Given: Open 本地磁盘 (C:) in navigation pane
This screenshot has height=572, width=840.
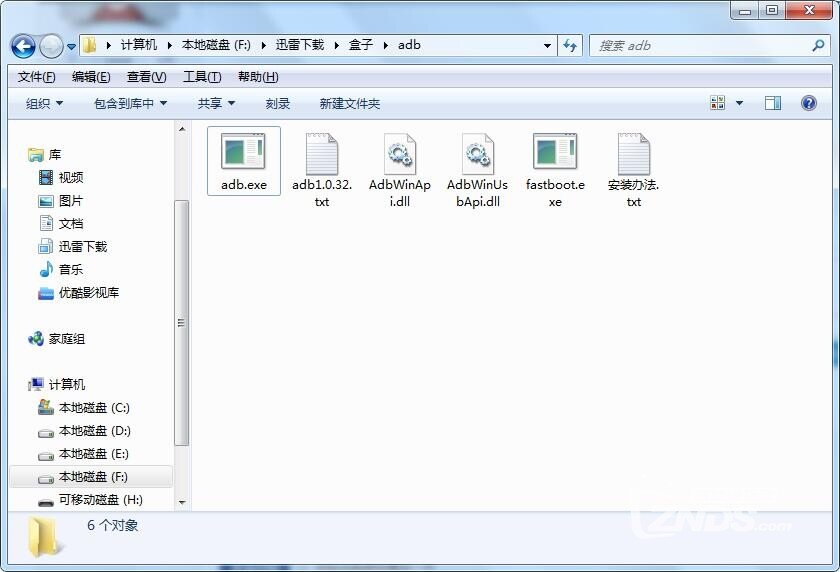Looking at the screenshot, I should 94,408.
